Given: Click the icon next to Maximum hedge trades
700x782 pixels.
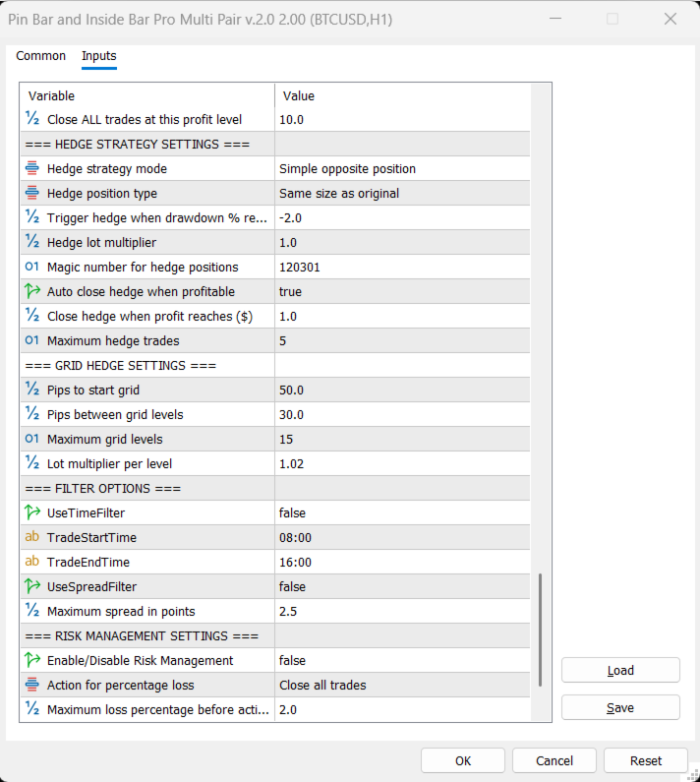Looking at the screenshot, I should pos(31,341).
